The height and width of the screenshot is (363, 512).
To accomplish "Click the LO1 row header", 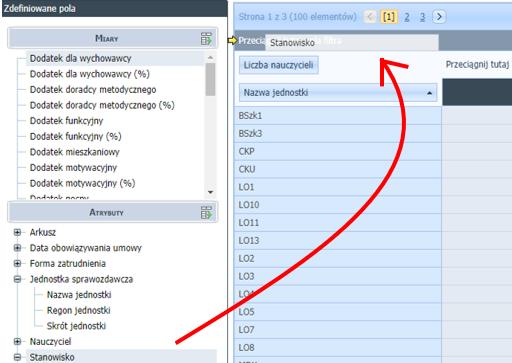I will [x=338, y=187].
